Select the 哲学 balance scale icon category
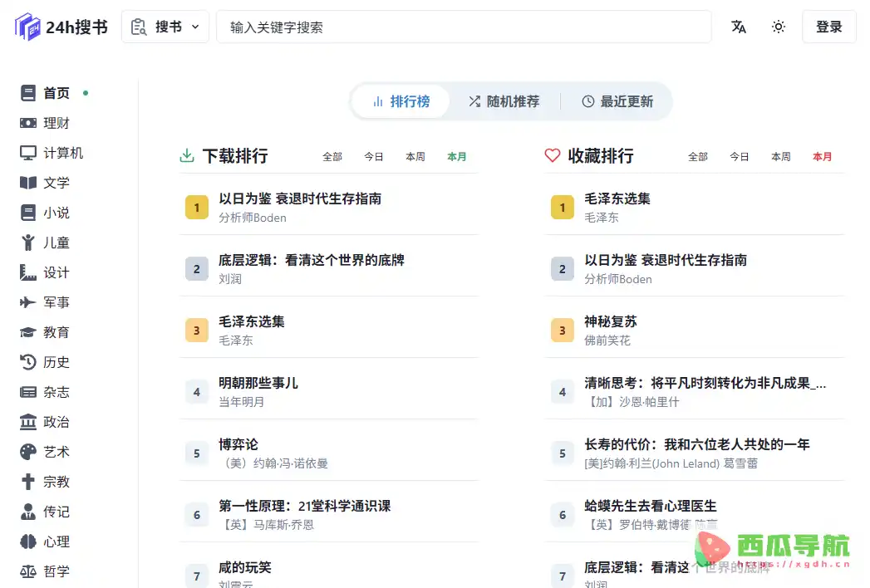This screenshot has height=588, width=870. [27, 571]
